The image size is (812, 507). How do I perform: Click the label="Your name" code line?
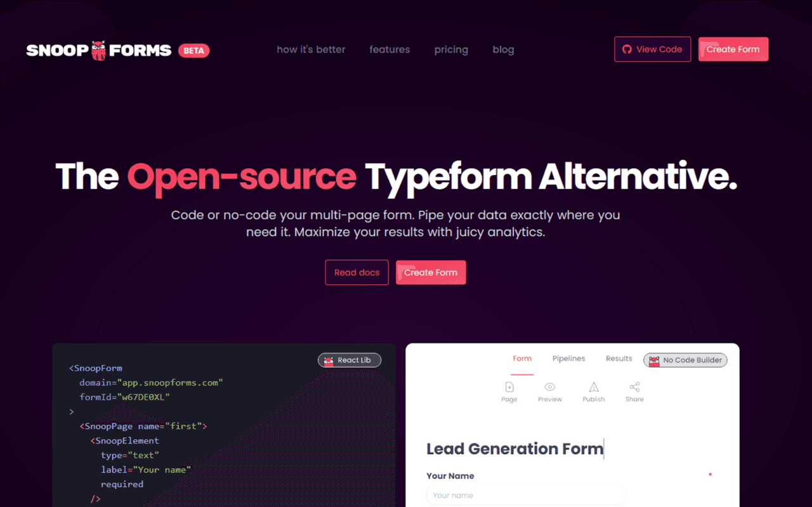pyautogui.click(x=146, y=470)
